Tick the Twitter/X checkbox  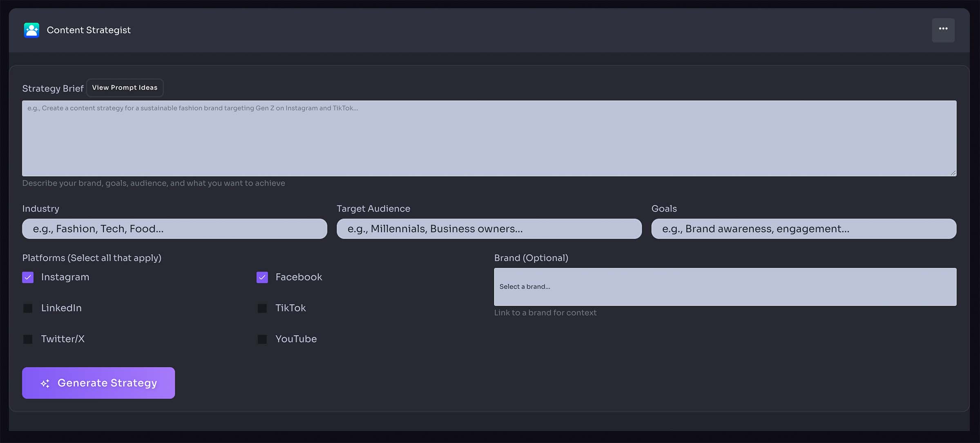click(x=28, y=339)
